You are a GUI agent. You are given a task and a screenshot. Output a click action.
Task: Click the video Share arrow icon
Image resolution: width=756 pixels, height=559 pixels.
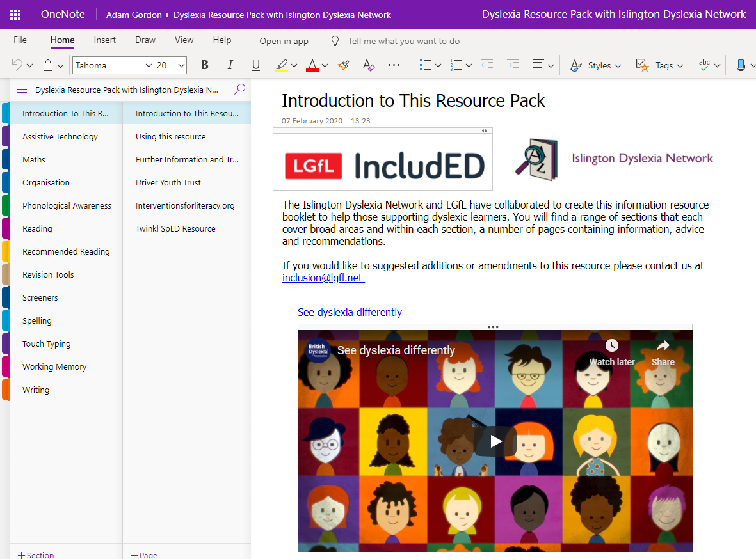[663, 345]
